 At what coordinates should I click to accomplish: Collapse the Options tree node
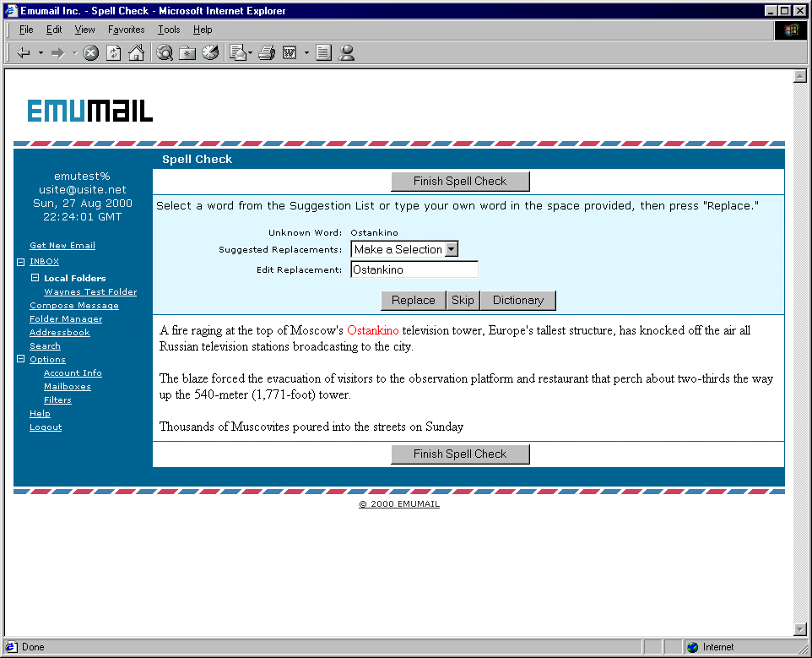(x=21, y=360)
